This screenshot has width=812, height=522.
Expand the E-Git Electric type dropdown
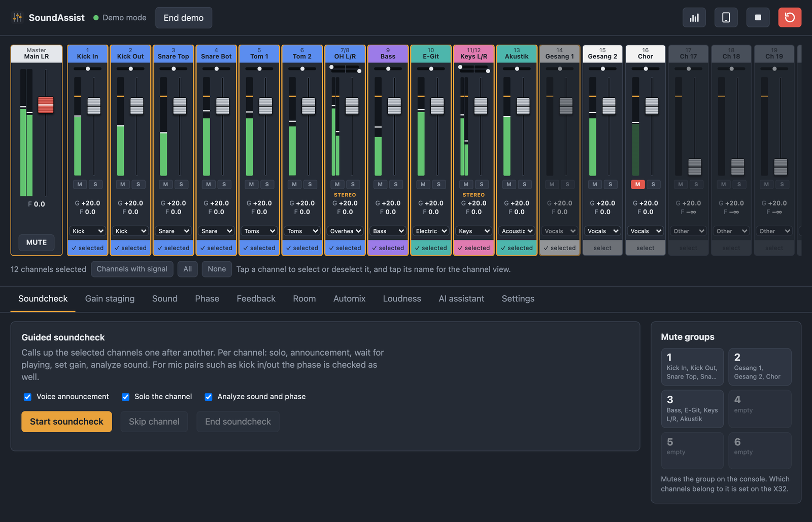tap(431, 231)
